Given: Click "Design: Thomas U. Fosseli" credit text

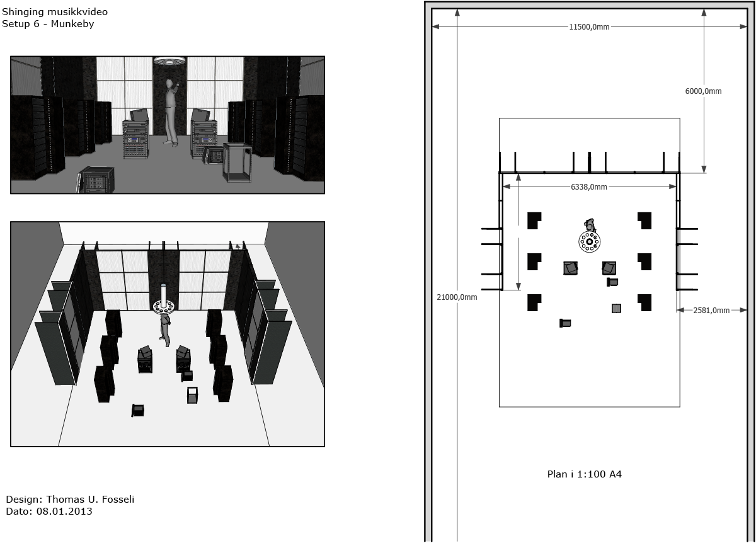Looking at the screenshot, I should click(70, 500).
